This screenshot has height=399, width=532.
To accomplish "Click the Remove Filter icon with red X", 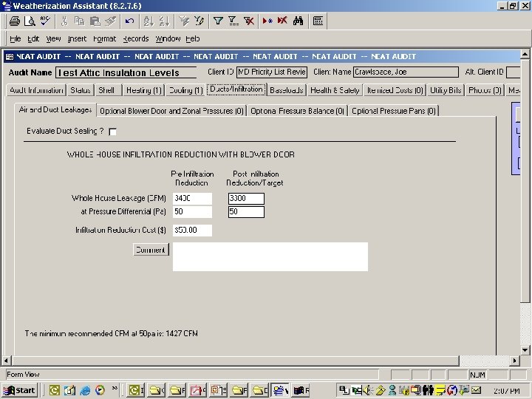I will pyautogui.click(x=249, y=21).
